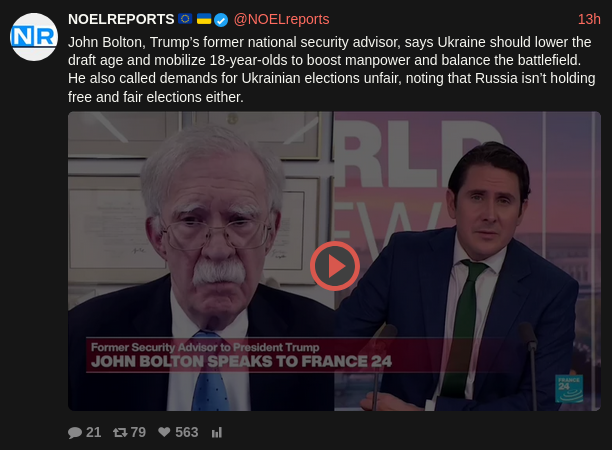Click the France 24 logo watermark

569,389
